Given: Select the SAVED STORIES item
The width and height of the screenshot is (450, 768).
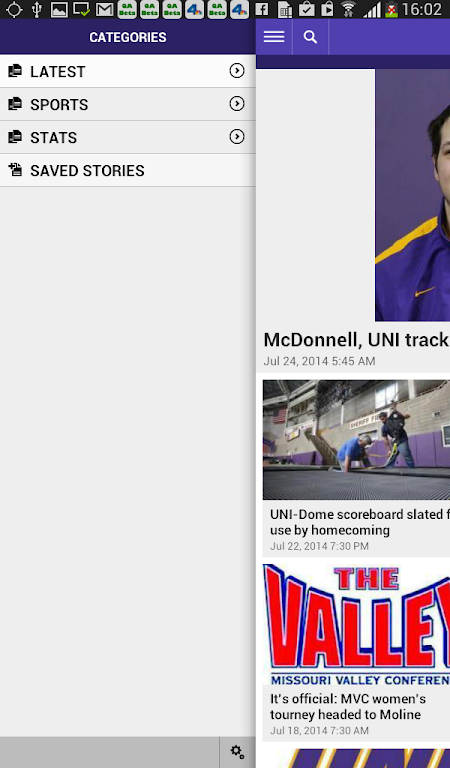Looking at the screenshot, I should coord(127,170).
